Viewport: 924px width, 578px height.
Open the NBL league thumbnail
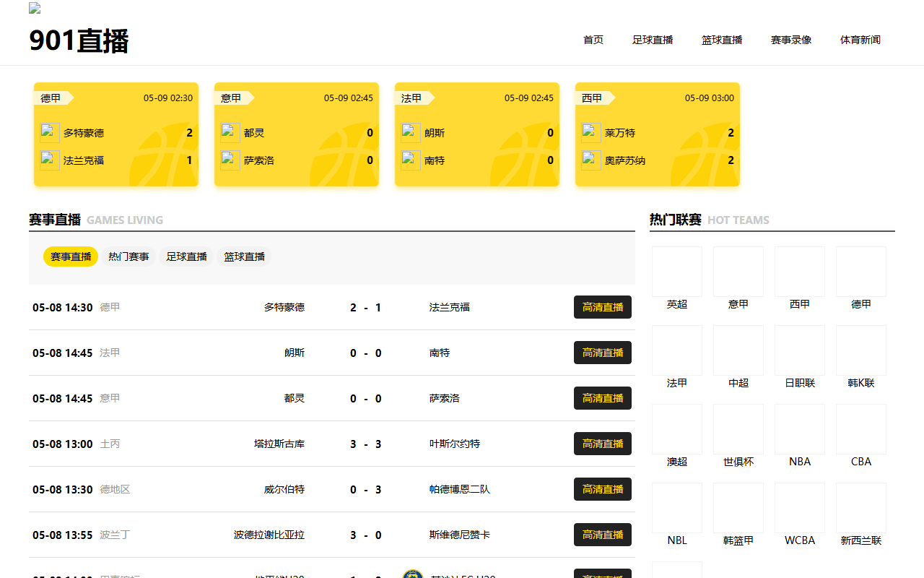pyautogui.click(x=677, y=508)
